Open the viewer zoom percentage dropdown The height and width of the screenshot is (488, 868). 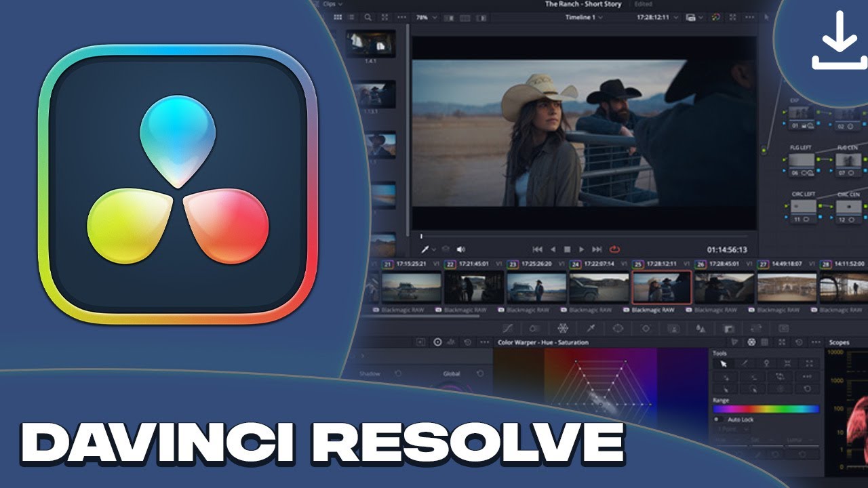point(425,18)
